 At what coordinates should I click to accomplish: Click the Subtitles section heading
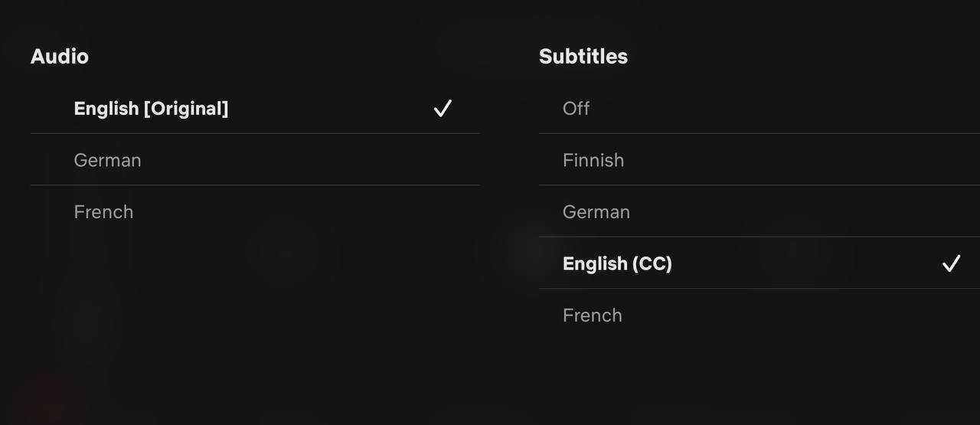pyautogui.click(x=583, y=57)
